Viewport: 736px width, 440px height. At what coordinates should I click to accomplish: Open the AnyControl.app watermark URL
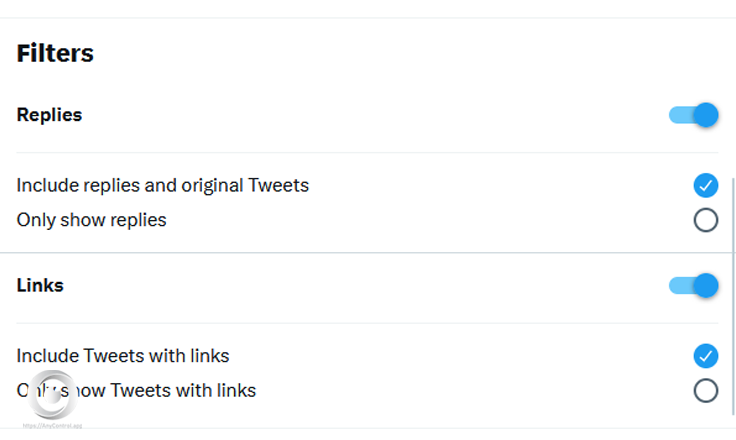coord(52,425)
